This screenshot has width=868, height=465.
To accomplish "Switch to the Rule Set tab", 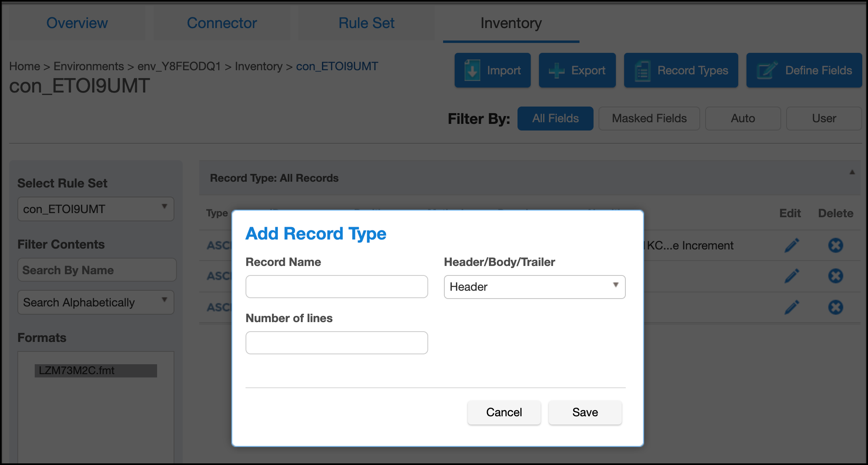I will (366, 23).
